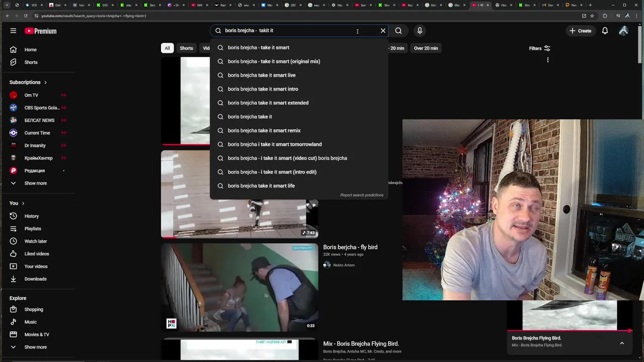Expand Subscriptions section chevron
The image size is (644, 362).
45,82
